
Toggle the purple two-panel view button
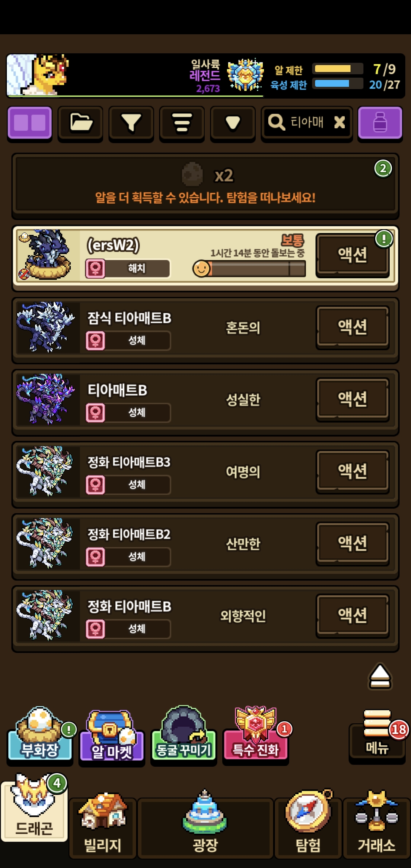pyautogui.click(x=30, y=123)
